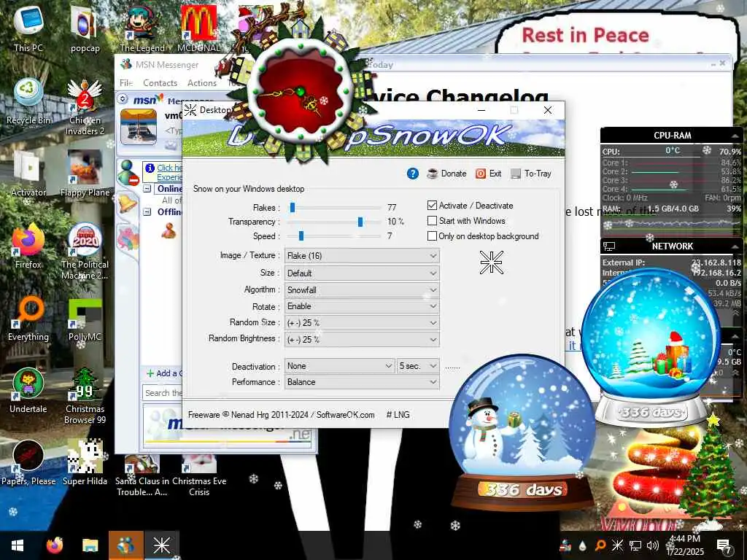Open the Recycle Bin icon
This screenshot has width=747, height=560.
pyautogui.click(x=28, y=101)
